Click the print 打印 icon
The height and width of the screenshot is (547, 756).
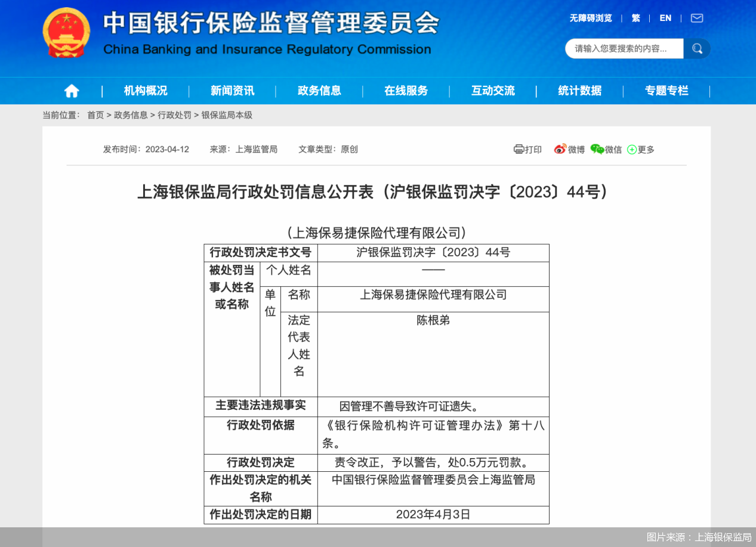point(519,150)
